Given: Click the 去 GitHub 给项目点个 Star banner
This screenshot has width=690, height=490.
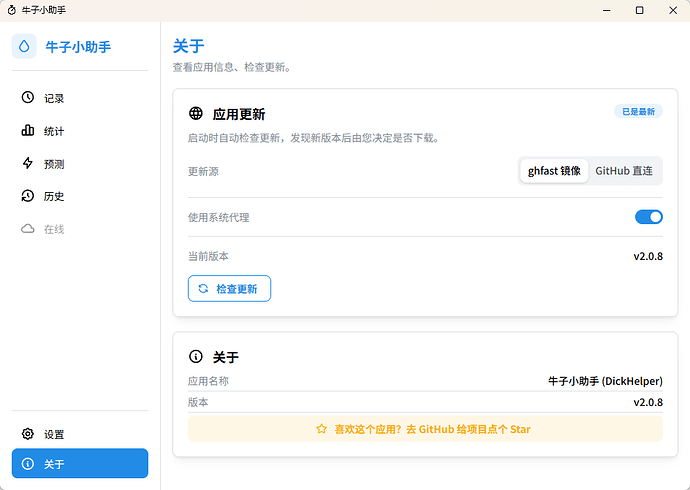Looking at the screenshot, I should [x=425, y=429].
